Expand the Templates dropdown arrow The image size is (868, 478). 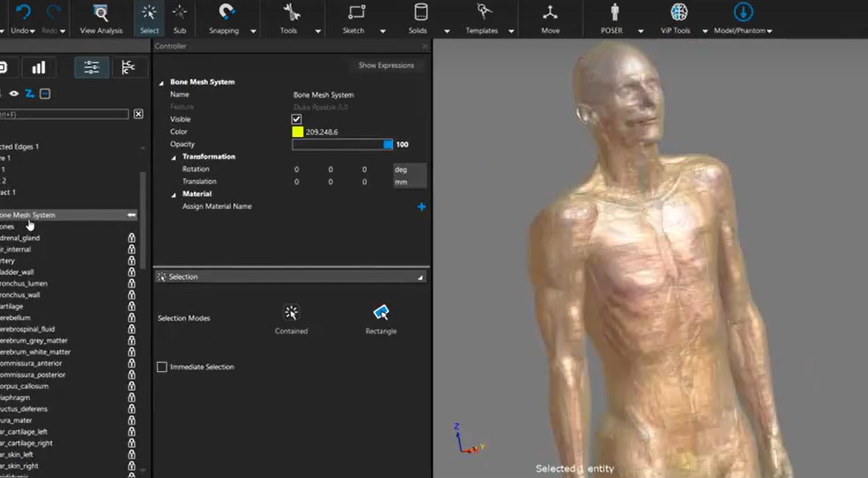(511, 31)
